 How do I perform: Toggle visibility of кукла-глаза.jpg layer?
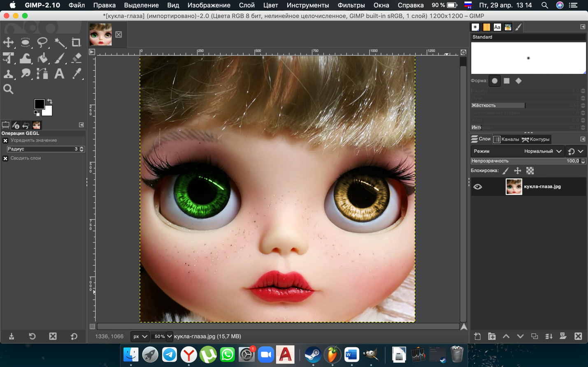tap(477, 187)
